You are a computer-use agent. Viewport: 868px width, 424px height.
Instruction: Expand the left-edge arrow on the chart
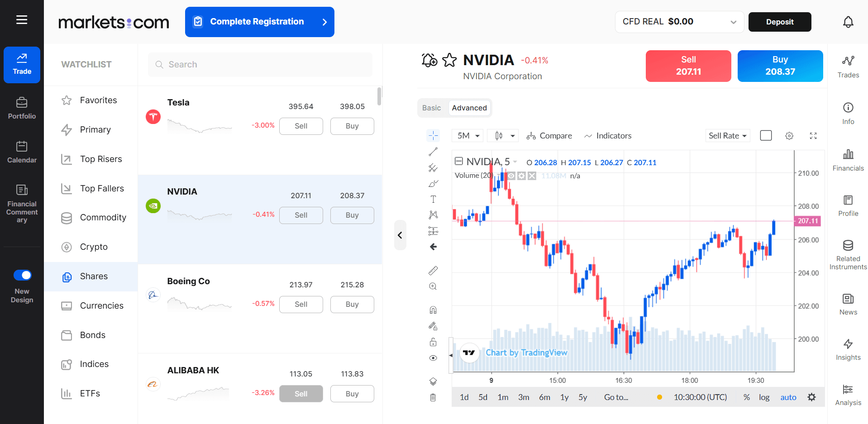click(x=451, y=355)
